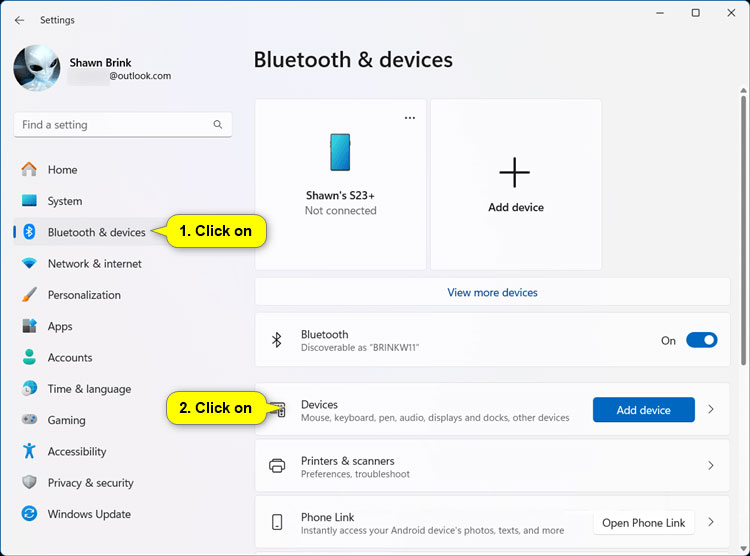The width and height of the screenshot is (750, 556).
Task: Click the Personalization paintbrush icon
Action: click(x=29, y=294)
